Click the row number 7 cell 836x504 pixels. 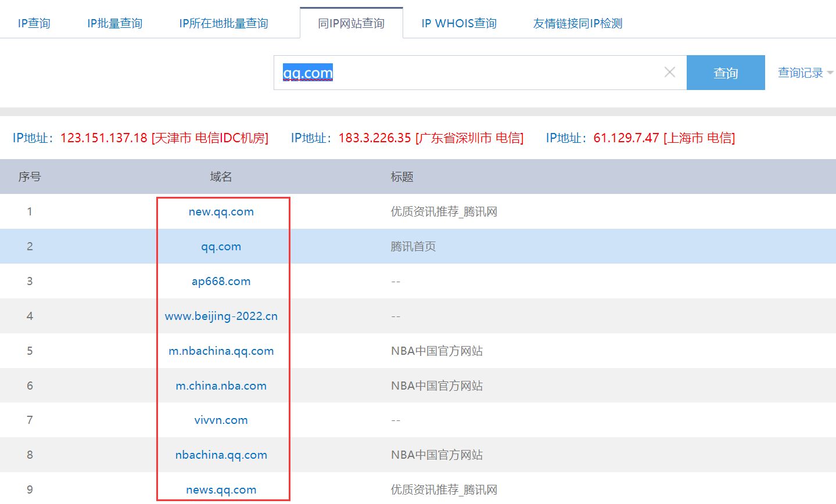(30, 420)
